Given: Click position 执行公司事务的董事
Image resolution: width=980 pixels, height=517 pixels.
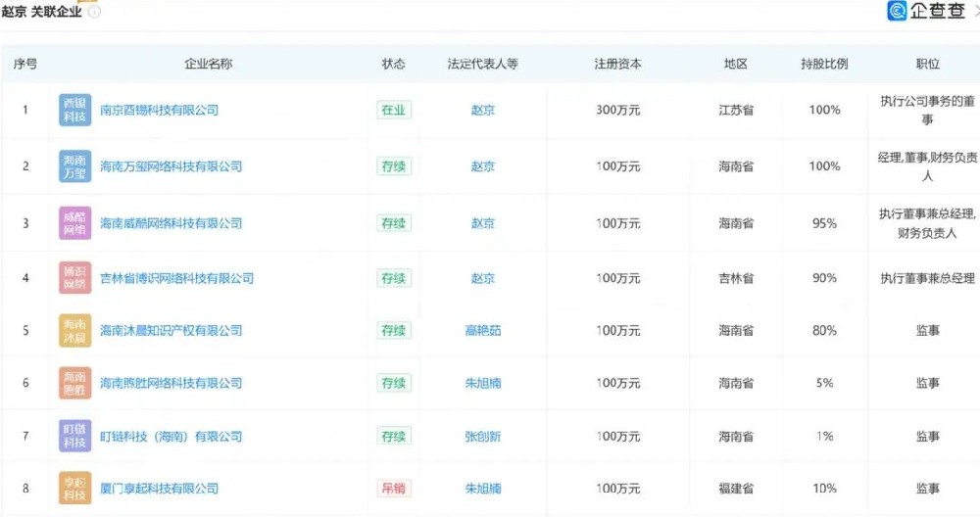Looking at the screenshot, I should [927, 110].
